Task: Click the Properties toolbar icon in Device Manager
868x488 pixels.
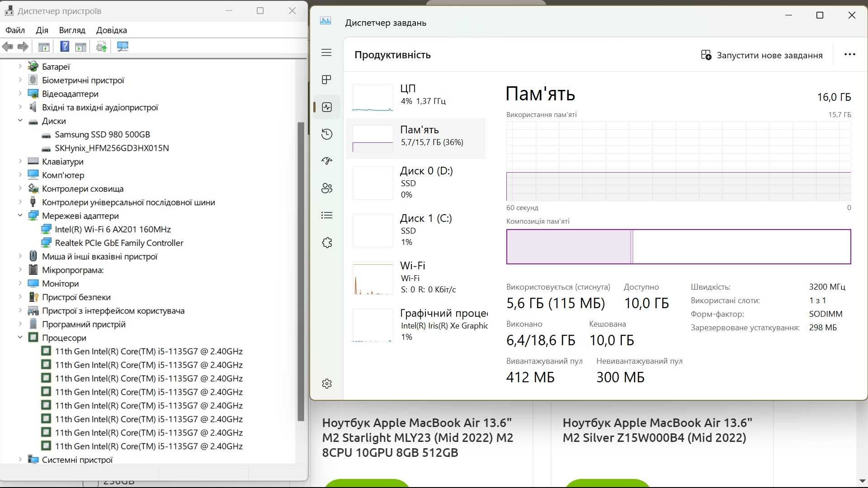Action: (80, 47)
